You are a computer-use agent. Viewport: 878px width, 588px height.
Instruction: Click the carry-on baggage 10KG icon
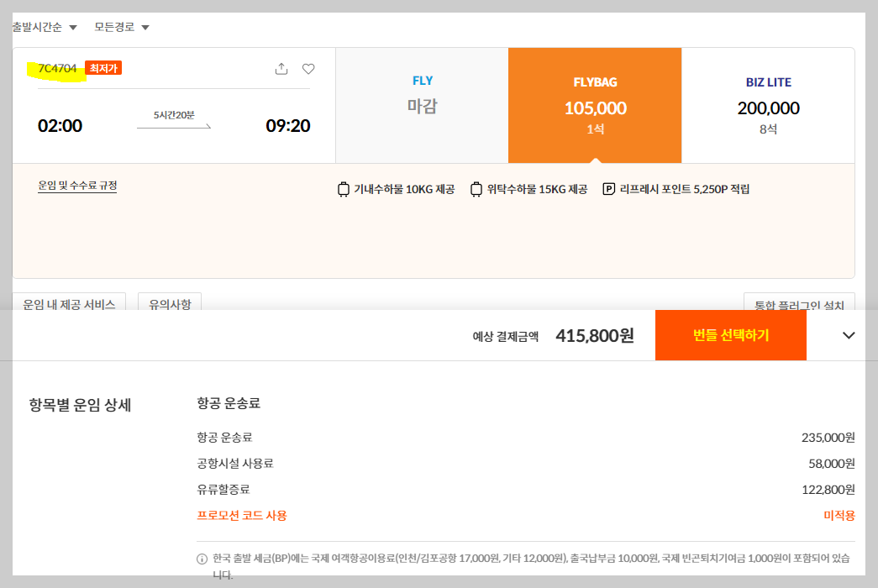pyautogui.click(x=343, y=189)
